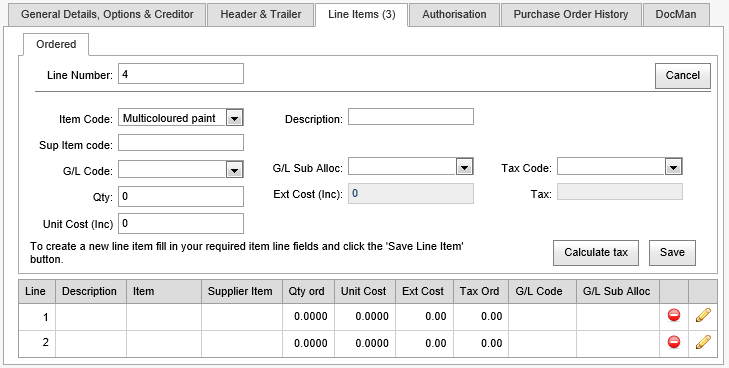
Task: Open the Header & Trailer tab
Action: [x=261, y=14]
